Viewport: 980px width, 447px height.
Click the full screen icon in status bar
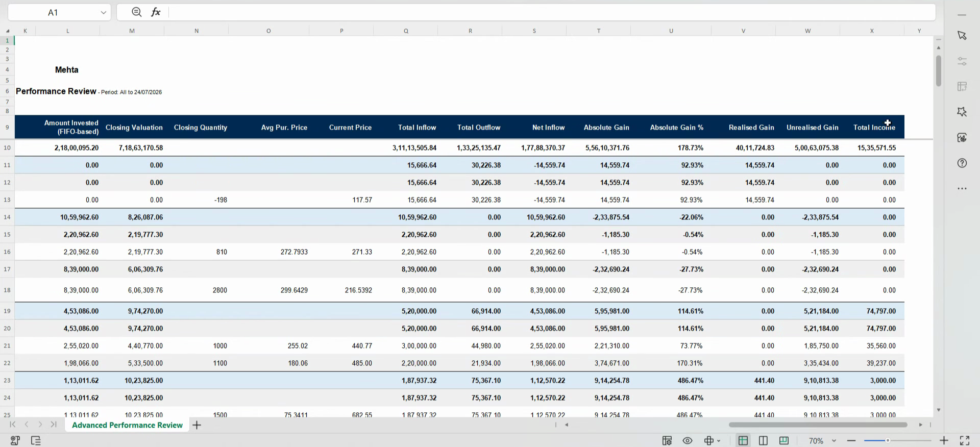[x=965, y=440]
